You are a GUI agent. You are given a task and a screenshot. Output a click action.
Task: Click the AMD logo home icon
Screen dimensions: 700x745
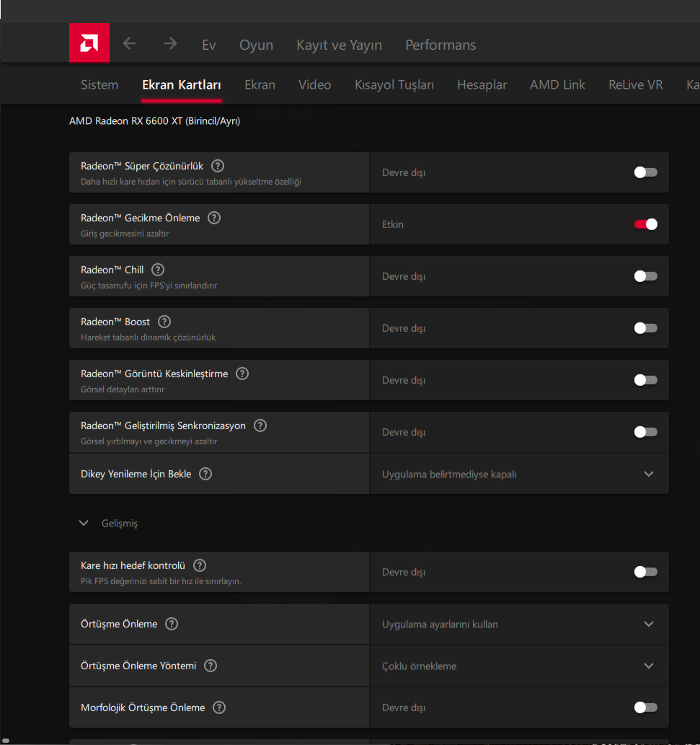[x=89, y=43]
